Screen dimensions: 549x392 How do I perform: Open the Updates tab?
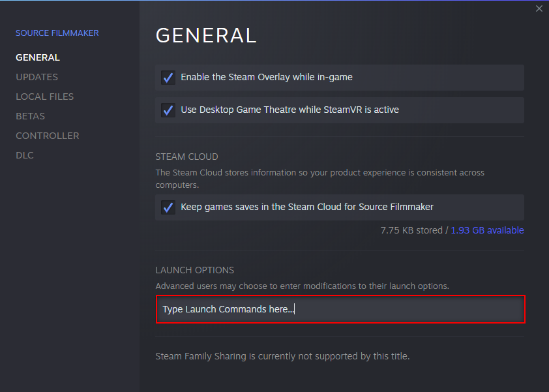tap(37, 77)
